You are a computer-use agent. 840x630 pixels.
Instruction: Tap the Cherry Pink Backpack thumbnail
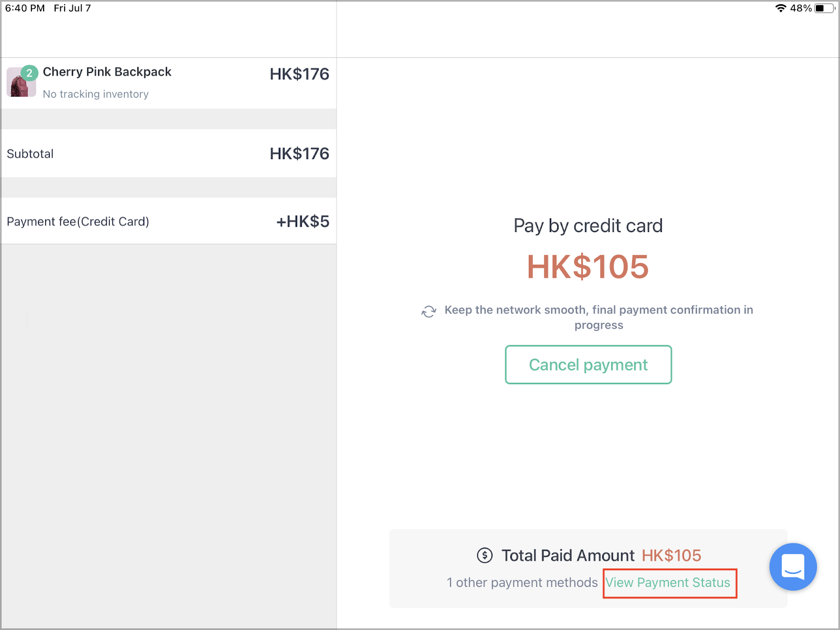pos(21,82)
